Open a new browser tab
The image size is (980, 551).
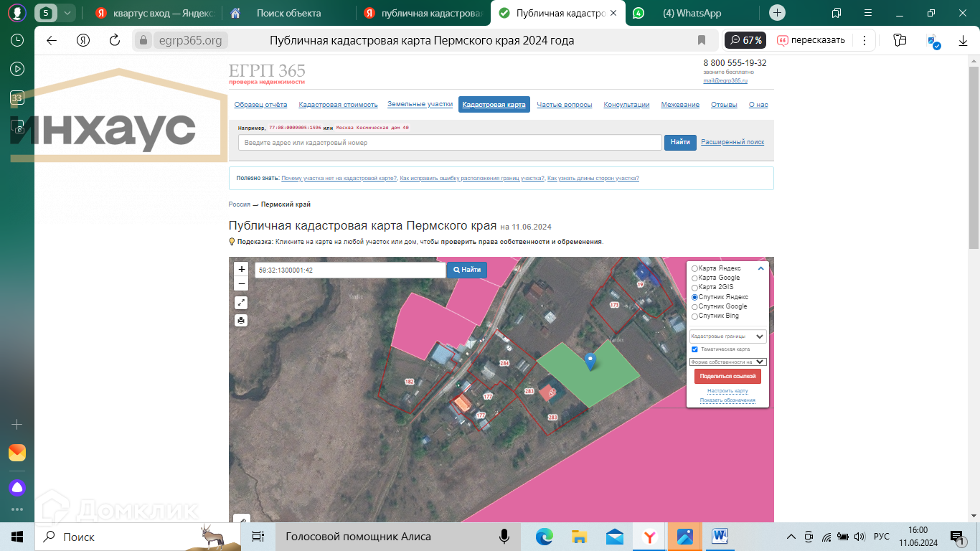777,13
